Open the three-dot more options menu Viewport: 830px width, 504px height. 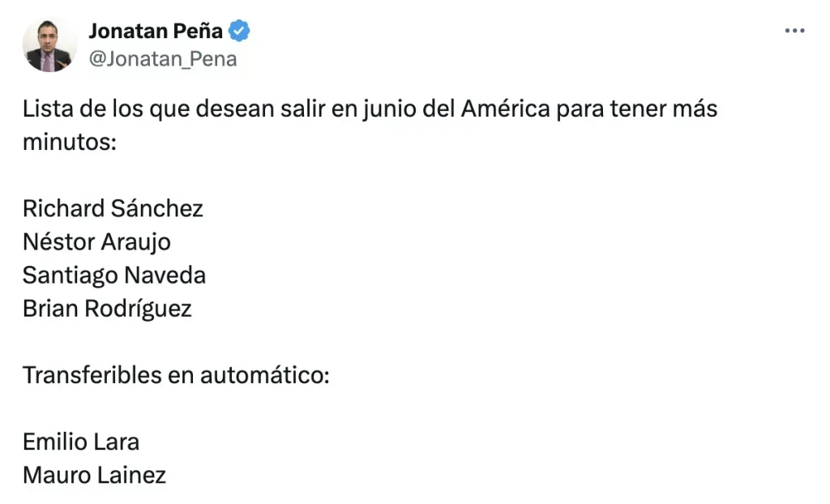point(794,31)
